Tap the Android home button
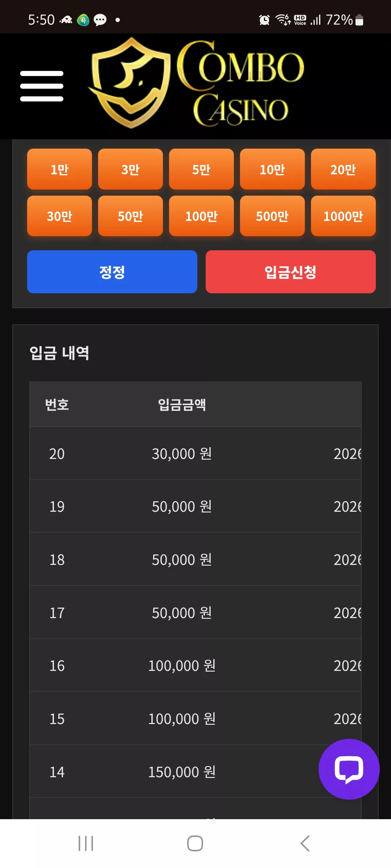 195,843
